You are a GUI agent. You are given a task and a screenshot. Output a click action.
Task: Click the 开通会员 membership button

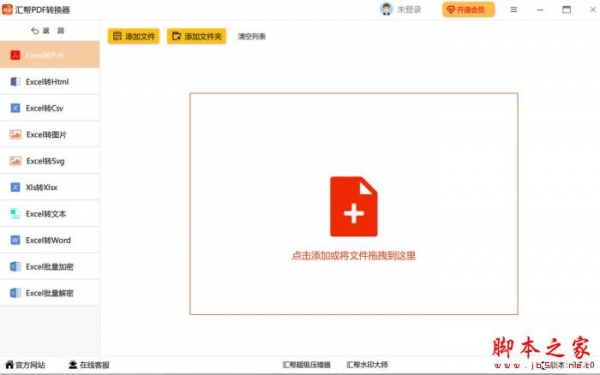pyautogui.click(x=468, y=10)
